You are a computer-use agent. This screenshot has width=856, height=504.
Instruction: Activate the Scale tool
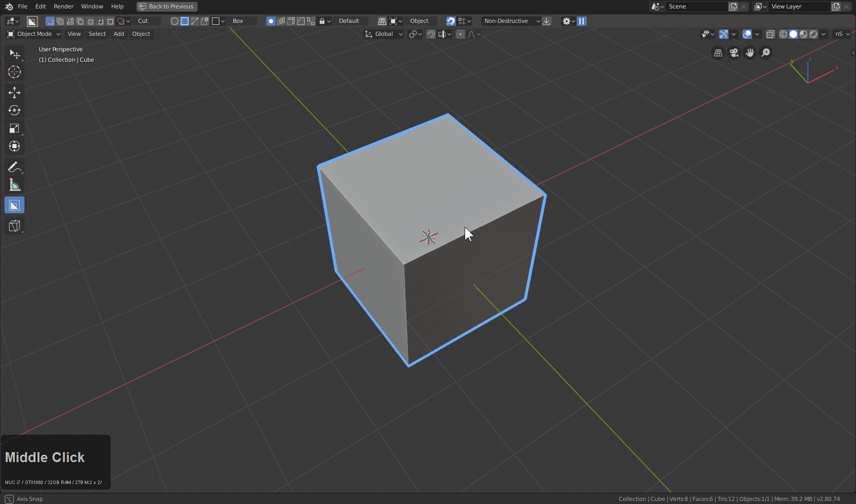point(14,129)
